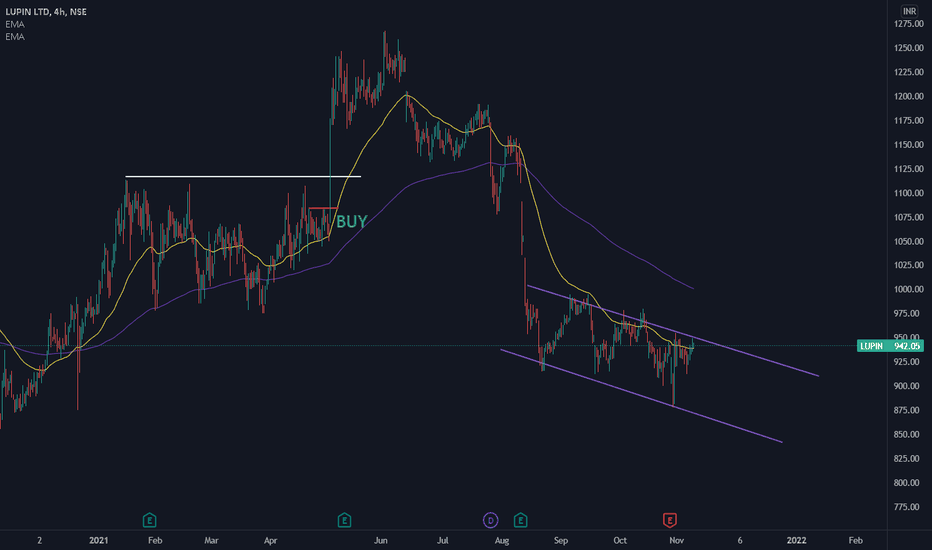The image size is (932, 550).
Task: Click the 1200.00 price axis label
Action: [909, 96]
